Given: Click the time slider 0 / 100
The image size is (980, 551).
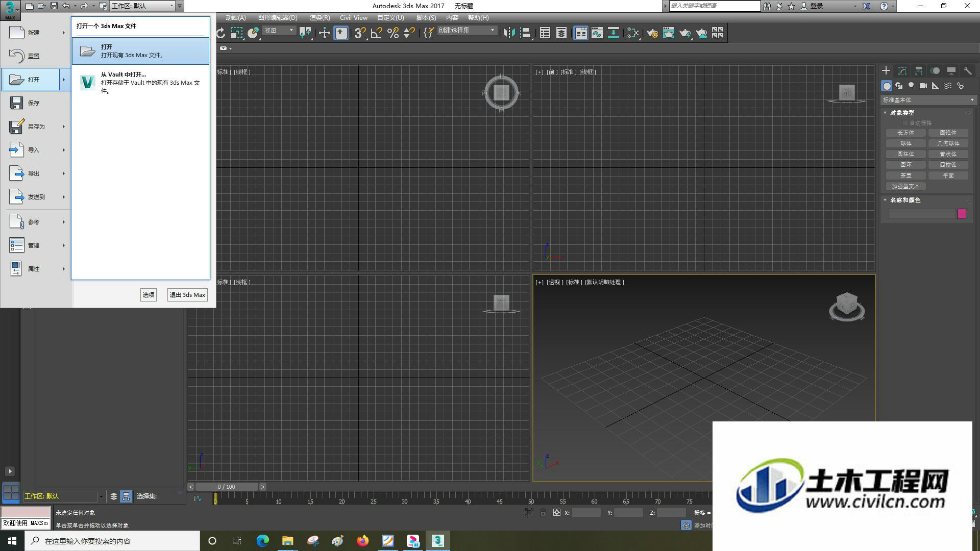Looking at the screenshot, I should click(226, 487).
